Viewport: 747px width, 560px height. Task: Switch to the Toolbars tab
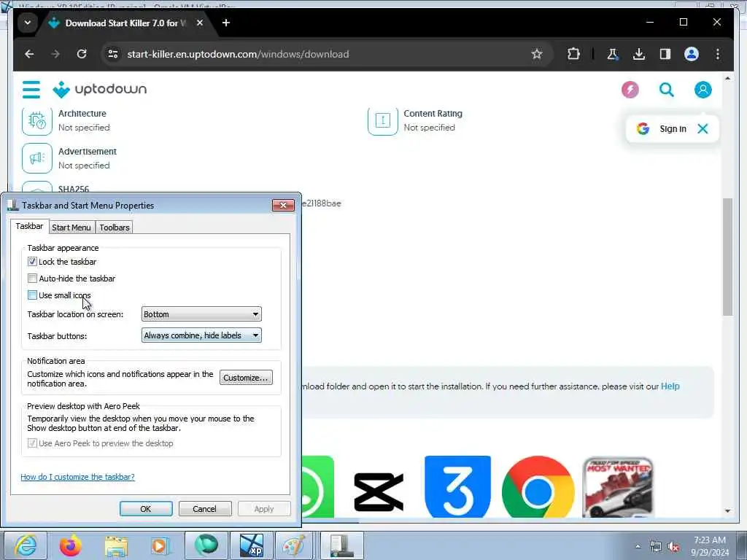pos(115,227)
